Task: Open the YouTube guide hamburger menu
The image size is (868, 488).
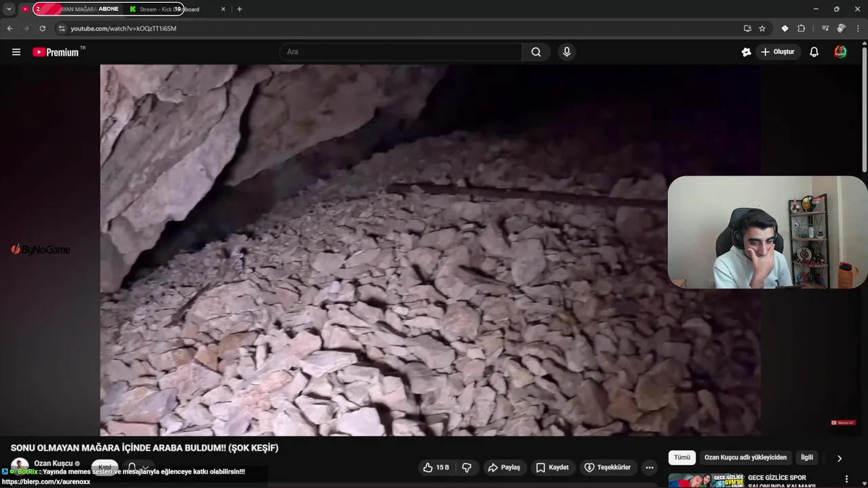Action: coord(16,52)
